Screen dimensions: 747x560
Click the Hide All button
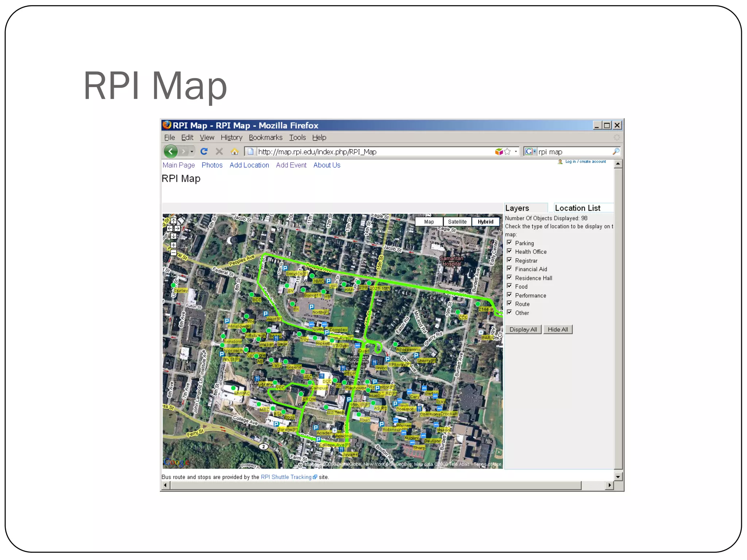[x=558, y=329]
